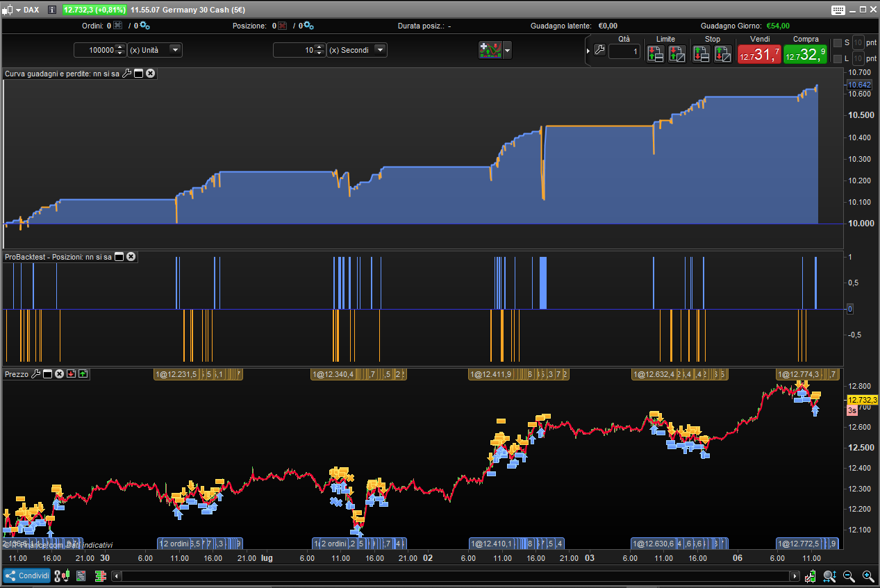This screenshot has width=880, height=588.
Task: Click the second Stop order icon
Action: coord(723,53)
